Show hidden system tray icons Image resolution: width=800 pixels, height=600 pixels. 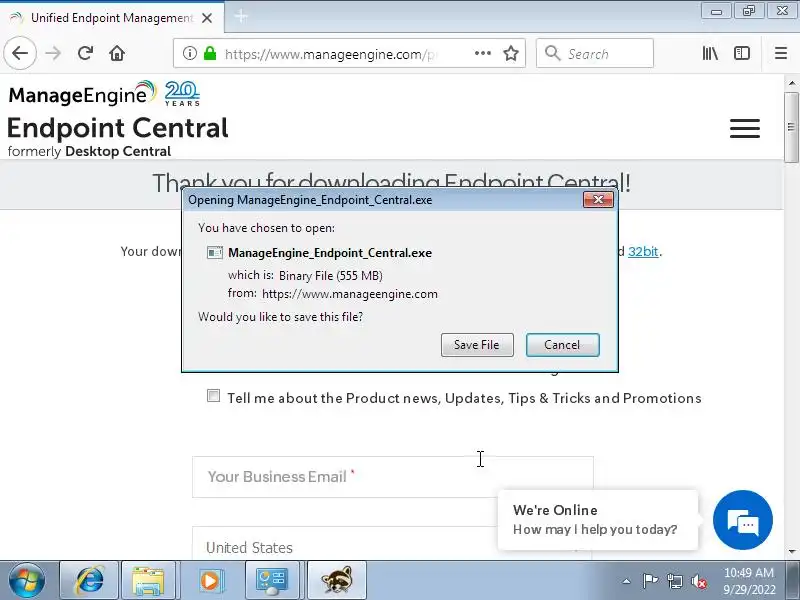627,581
